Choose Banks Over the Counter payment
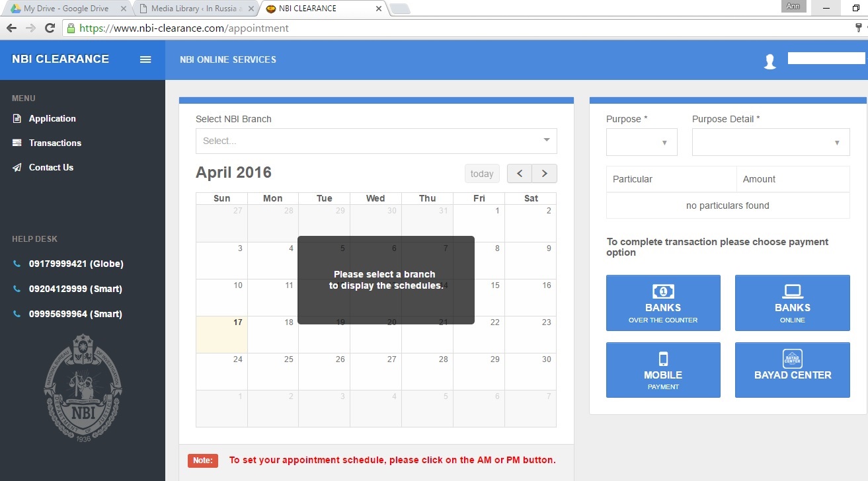 pyautogui.click(x=663, y=303)
